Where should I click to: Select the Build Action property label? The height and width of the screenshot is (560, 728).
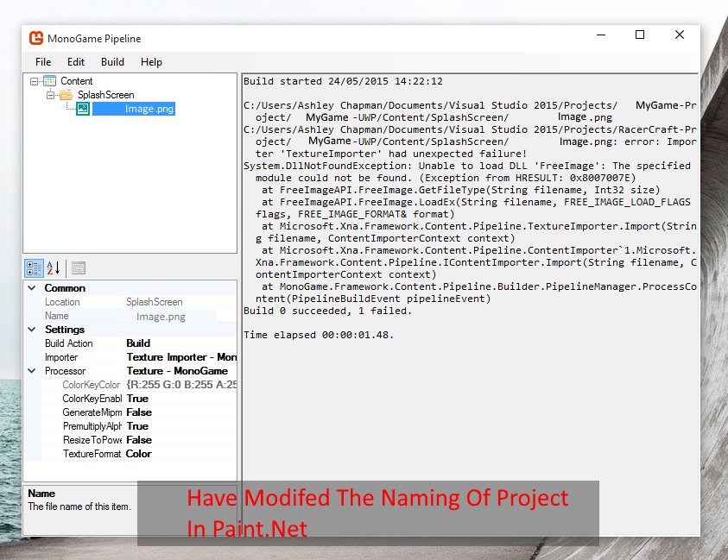tap(69, 343)
